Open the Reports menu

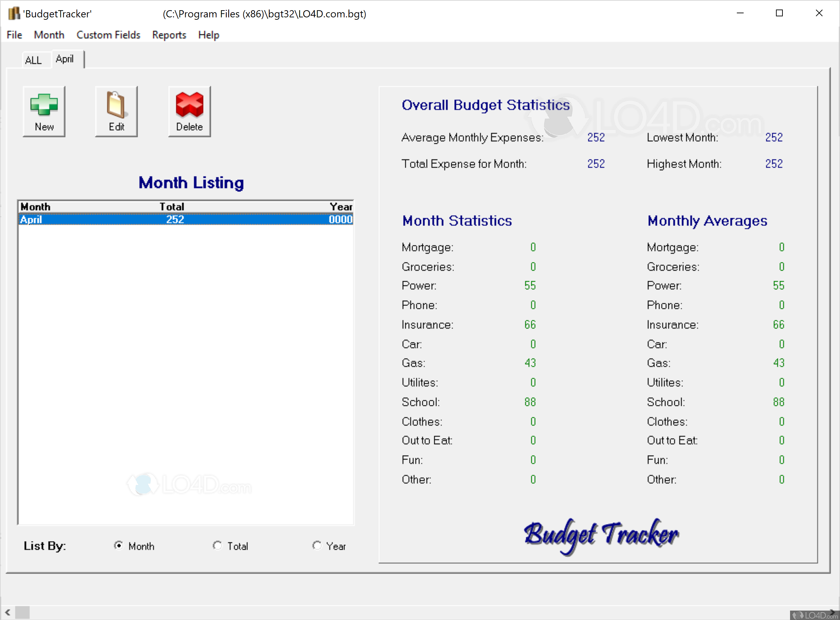click(x=169, y=35)
